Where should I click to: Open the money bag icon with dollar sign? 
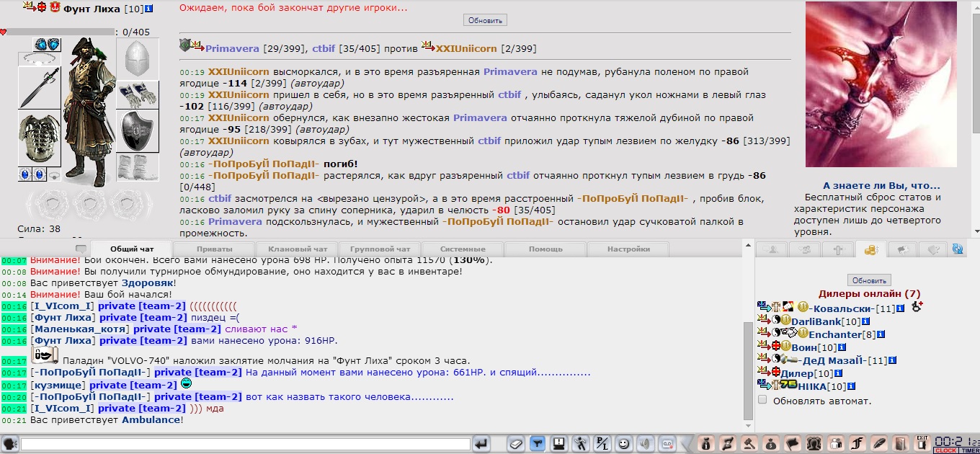coord(771,444)
